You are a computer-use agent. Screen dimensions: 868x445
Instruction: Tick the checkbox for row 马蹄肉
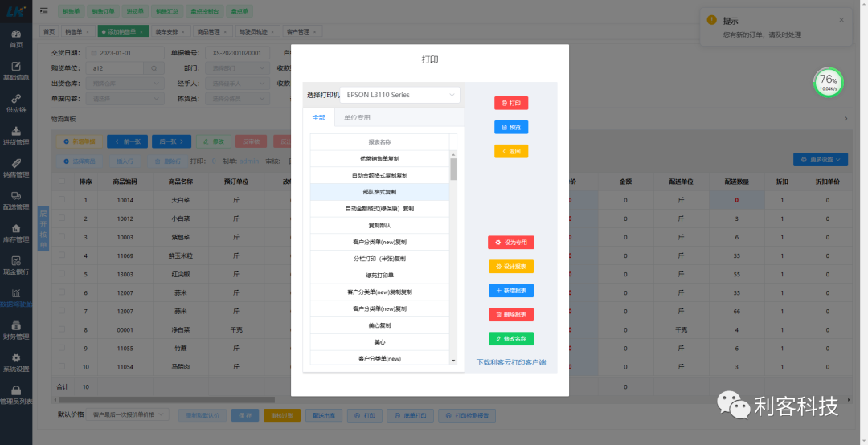click(62, 366)
